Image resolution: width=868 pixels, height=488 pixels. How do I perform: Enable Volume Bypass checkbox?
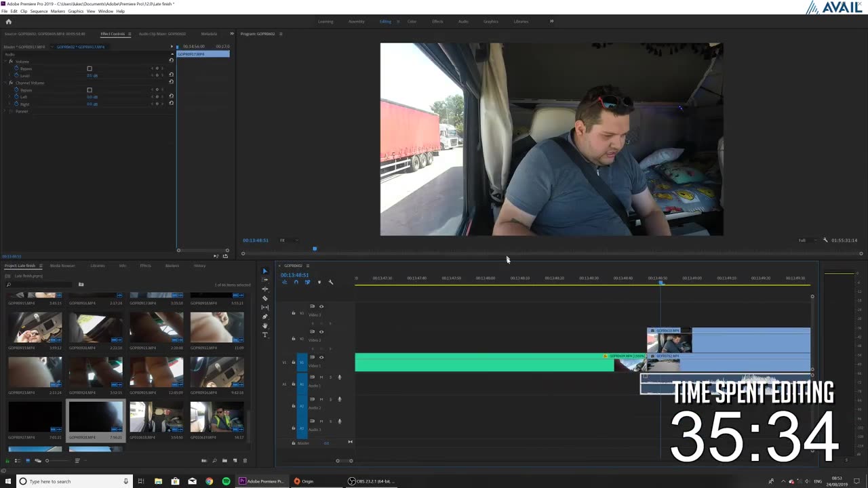pos(90,68)
